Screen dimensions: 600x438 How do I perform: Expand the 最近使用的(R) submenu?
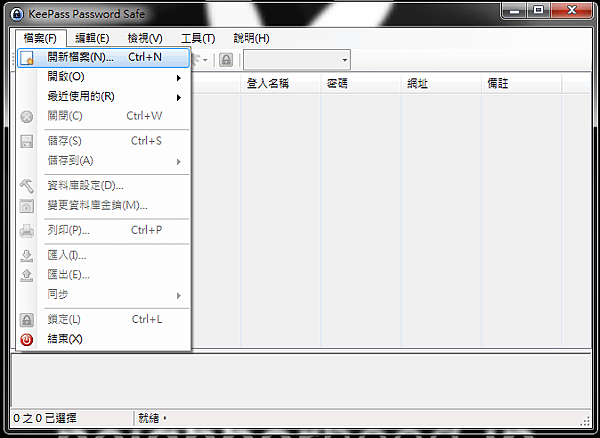[x=103, y=97]
